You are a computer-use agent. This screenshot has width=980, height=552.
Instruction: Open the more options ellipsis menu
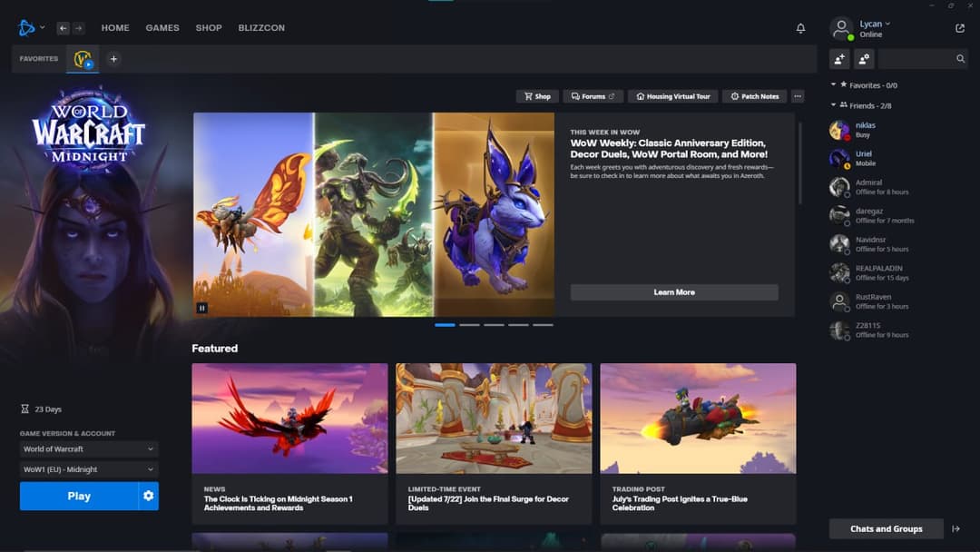798,96
